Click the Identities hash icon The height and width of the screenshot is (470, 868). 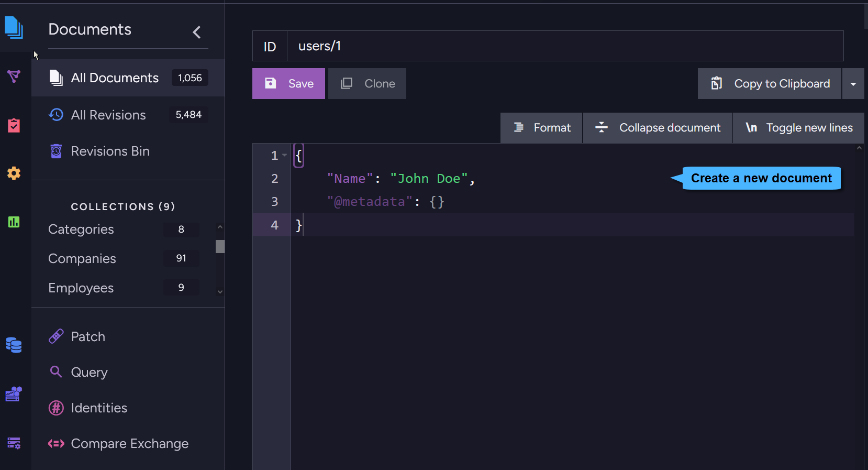[56, 408]
